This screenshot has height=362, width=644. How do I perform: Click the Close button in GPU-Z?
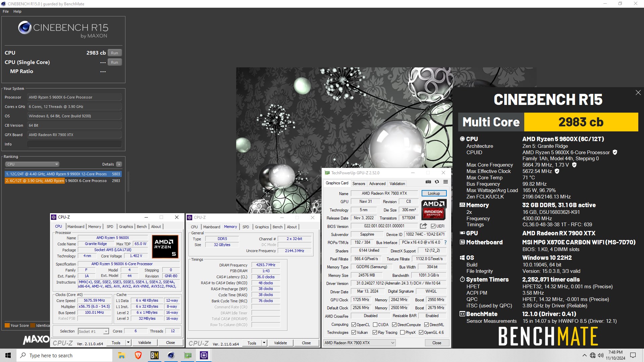pos(437,343)
